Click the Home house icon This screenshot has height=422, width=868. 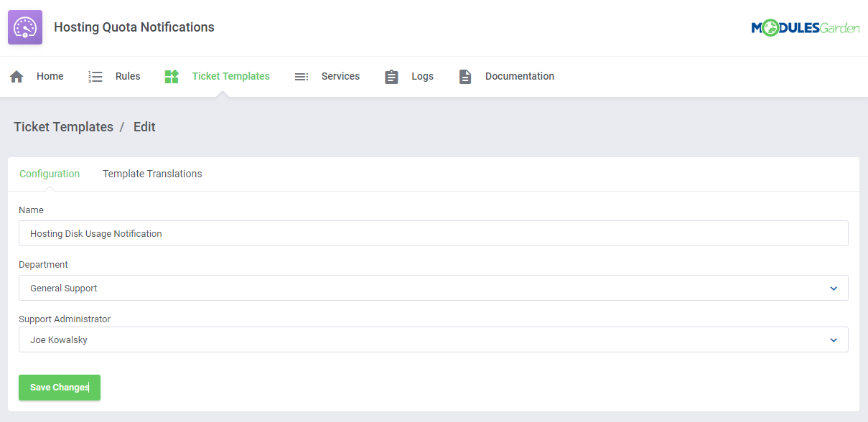[x=17, y=77]
